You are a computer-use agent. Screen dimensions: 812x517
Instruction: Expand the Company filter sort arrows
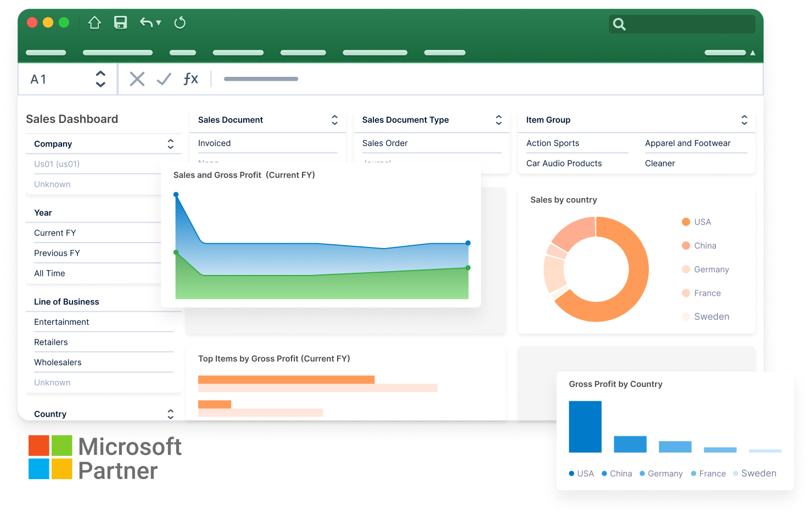170,144
